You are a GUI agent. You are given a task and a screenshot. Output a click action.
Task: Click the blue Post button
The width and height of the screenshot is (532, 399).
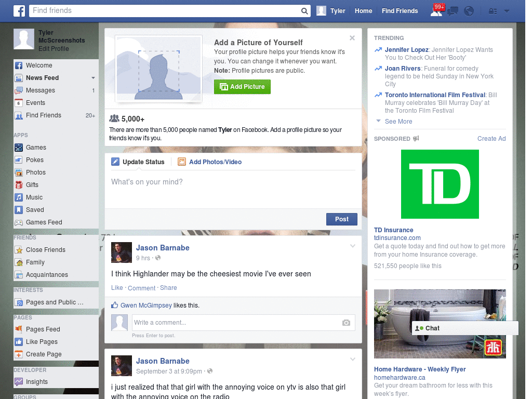pos(342,219)
